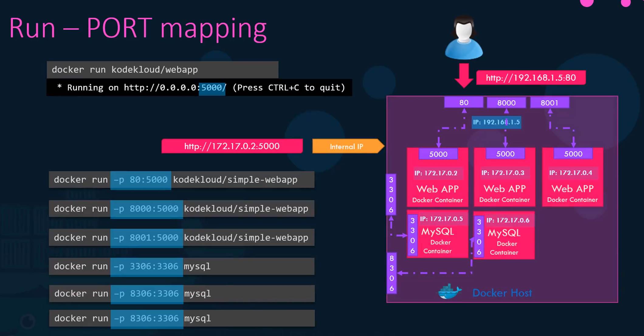Click mysql in the 3306:3306 command
This screenshot has width=644, height=336.
(197, 267)
